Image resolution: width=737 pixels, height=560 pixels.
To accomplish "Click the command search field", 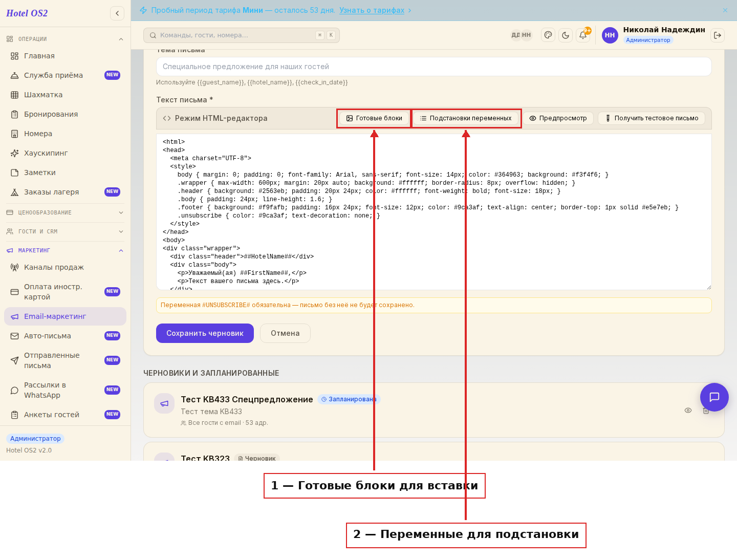I will [x=242, y=35].
